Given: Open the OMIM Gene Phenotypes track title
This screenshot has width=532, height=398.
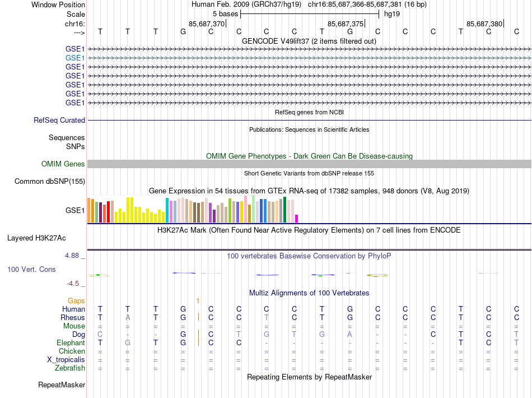Looking at the screenshot, I should [x=310, y=156].
